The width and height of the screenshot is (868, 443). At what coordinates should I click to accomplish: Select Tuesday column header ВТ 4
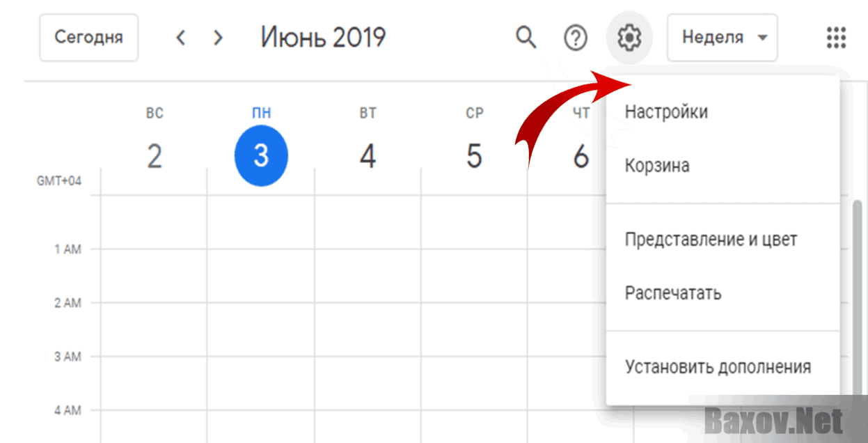(x=368, y=136)
